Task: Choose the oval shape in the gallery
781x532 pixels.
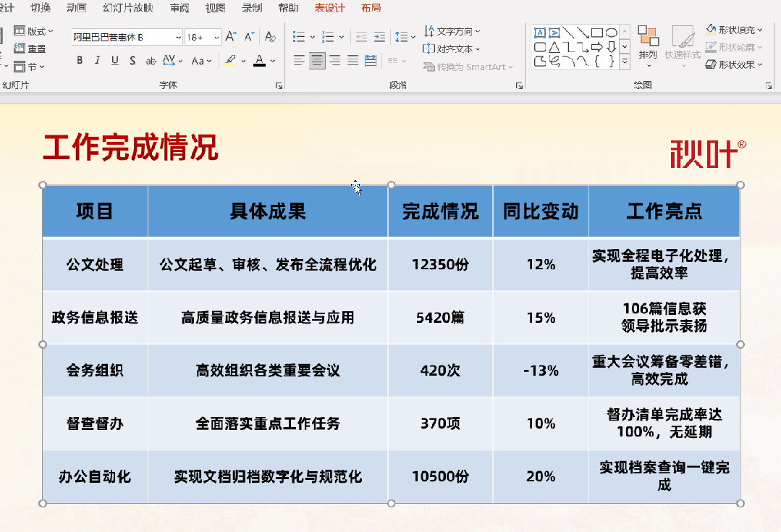Action: (611, 33)
